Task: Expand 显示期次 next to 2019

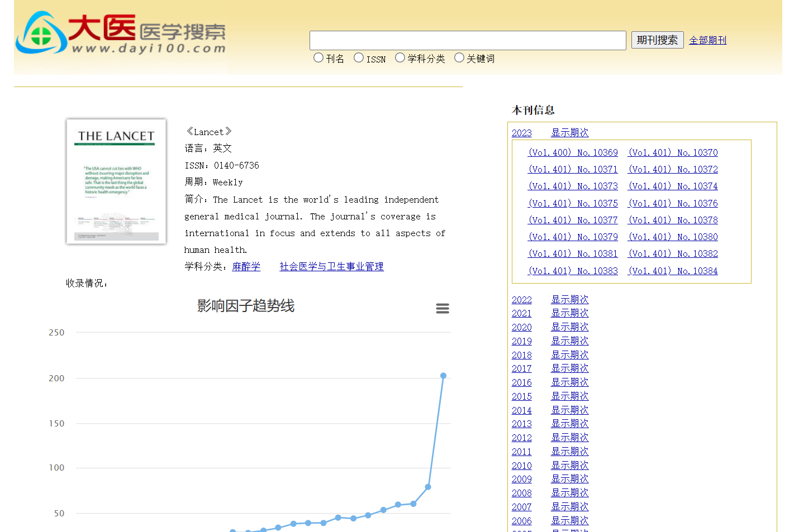Action: pos(569,341)
